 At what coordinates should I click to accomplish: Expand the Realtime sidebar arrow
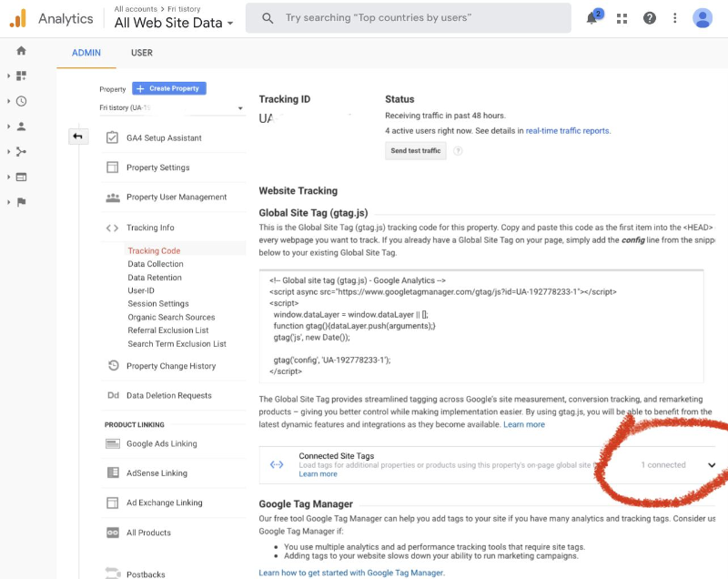[8, 101]
